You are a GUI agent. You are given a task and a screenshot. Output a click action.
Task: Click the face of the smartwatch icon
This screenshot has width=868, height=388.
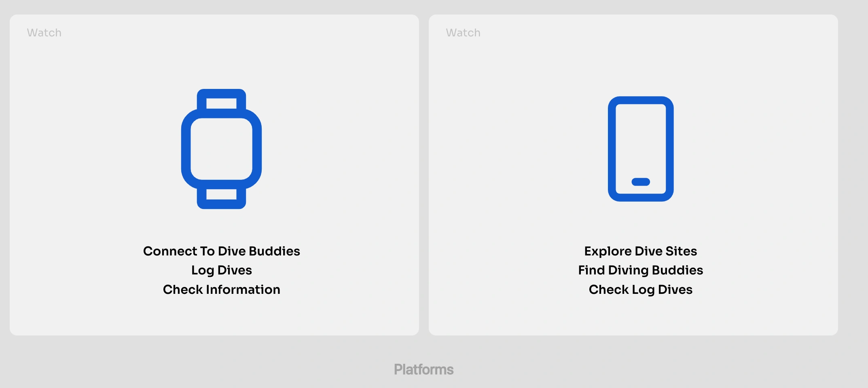click(x=221, y=149)
